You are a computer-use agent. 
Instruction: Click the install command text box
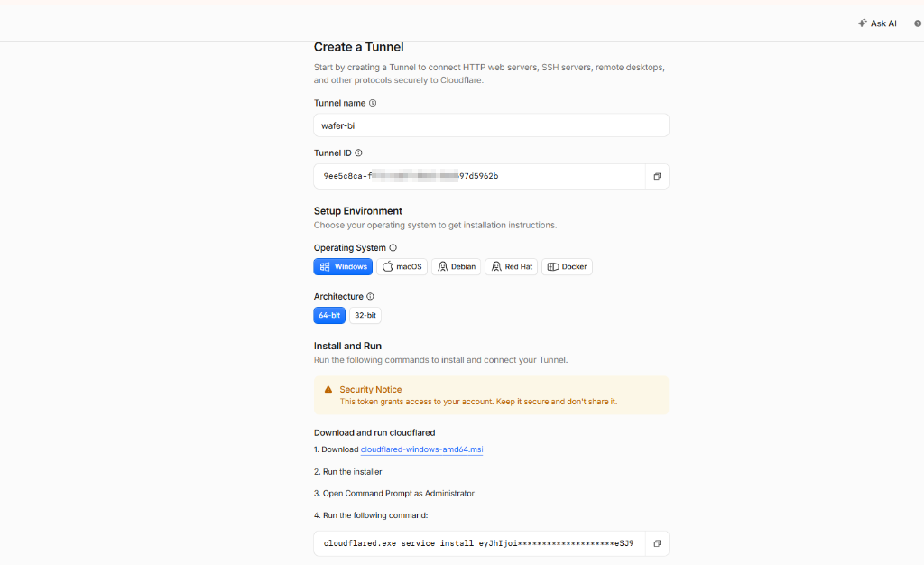[x=480, y=543]
